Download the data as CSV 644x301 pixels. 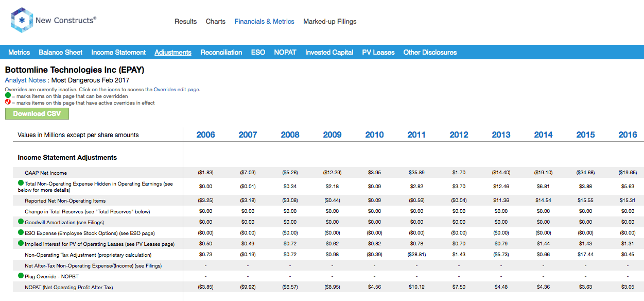[x=37, y=113]
